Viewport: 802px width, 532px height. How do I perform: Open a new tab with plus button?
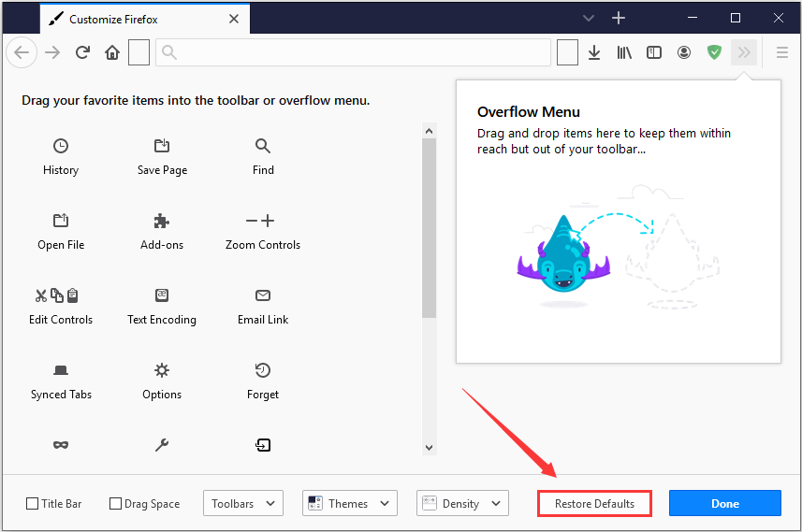(619, 19)
